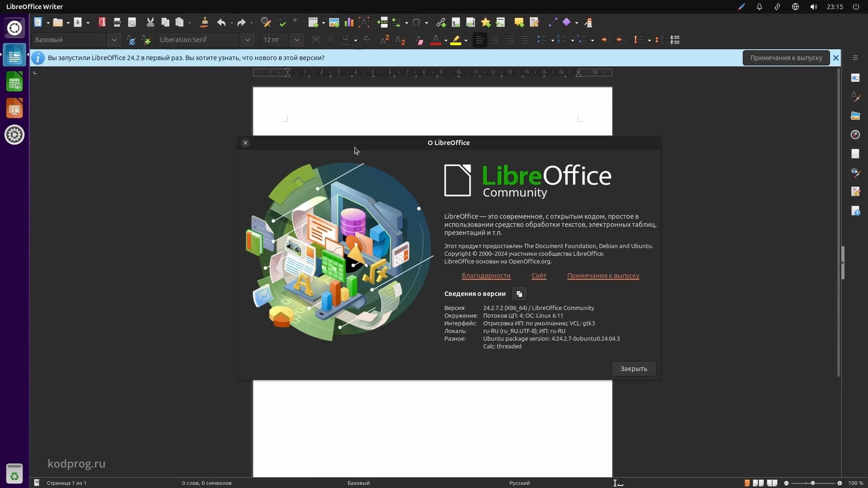
Task: Insert a chart
Action: point(349,22)
